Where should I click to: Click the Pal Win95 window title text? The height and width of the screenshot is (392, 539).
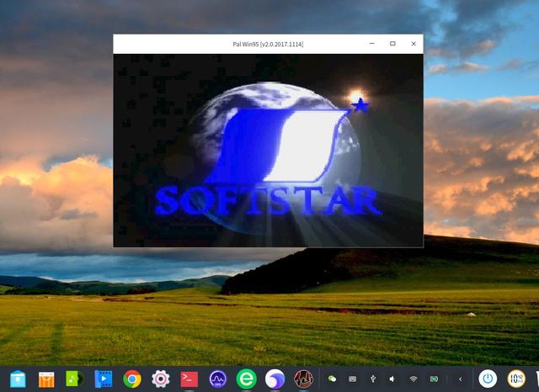click(x=268, y=44)
